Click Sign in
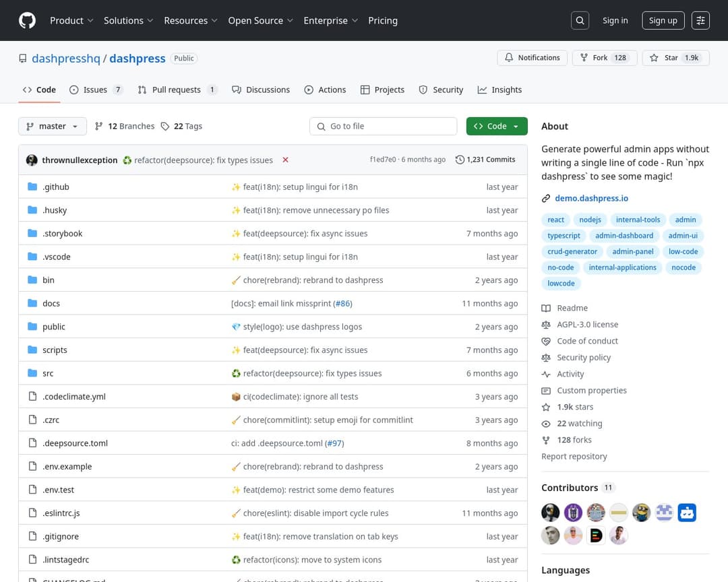Screen dimensions: 728x582 (x=615, y=20)
